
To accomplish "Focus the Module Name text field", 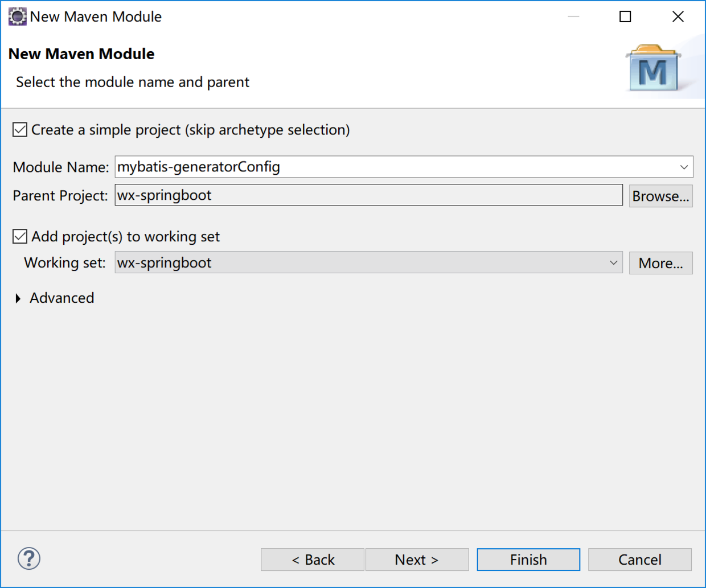I will click(x=393, y=167).
